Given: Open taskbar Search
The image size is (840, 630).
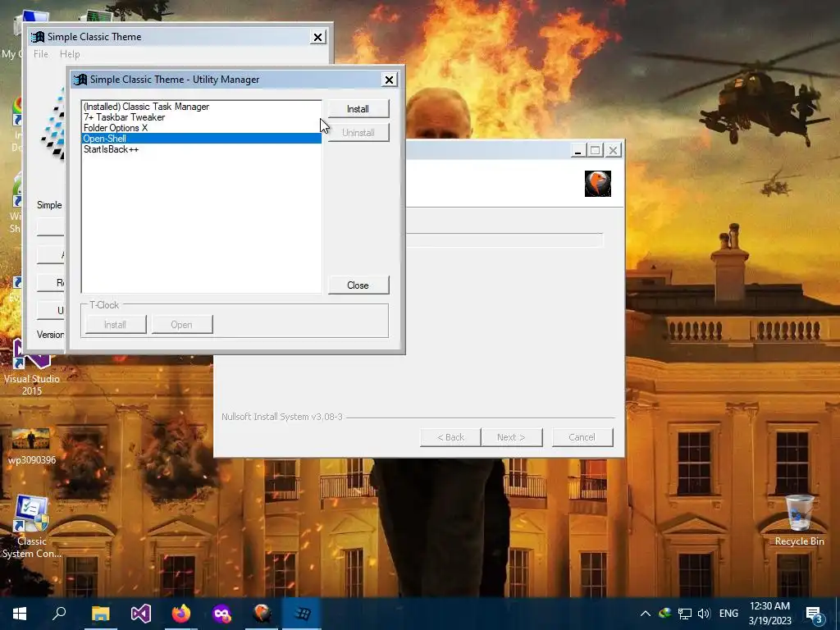Looking at the screenshot, I should [x=59, y=614].
